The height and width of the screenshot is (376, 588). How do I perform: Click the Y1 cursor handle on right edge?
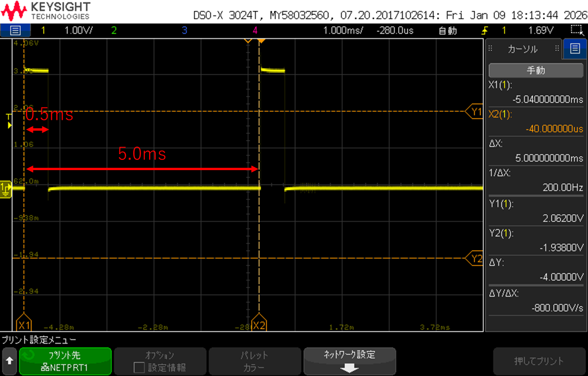tap(475, 112)
